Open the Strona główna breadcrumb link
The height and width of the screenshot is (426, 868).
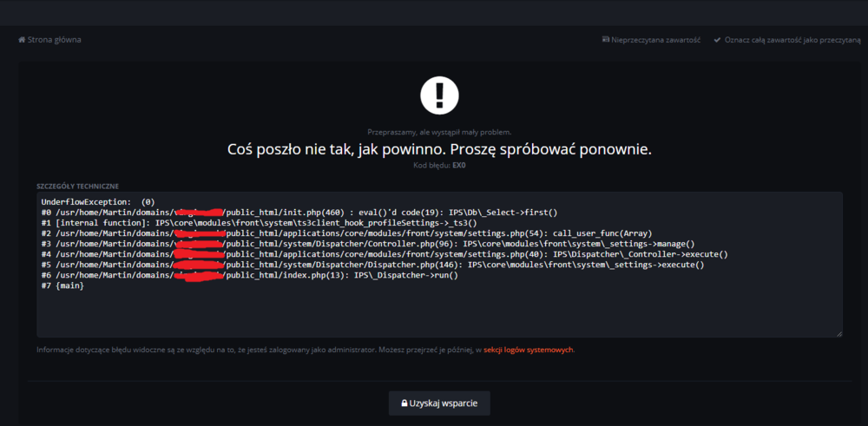pos(54,40)
